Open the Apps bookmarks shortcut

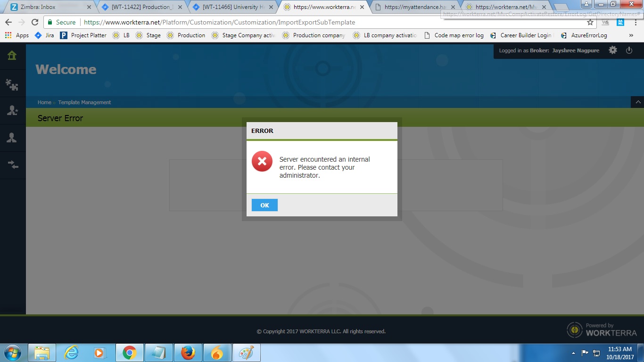pos(17,35)
